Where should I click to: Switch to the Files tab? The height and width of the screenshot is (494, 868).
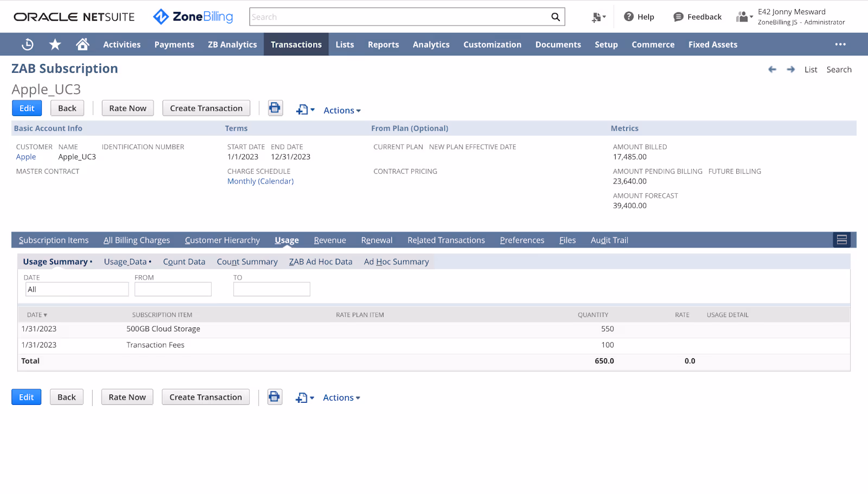[x=567, y=240]
